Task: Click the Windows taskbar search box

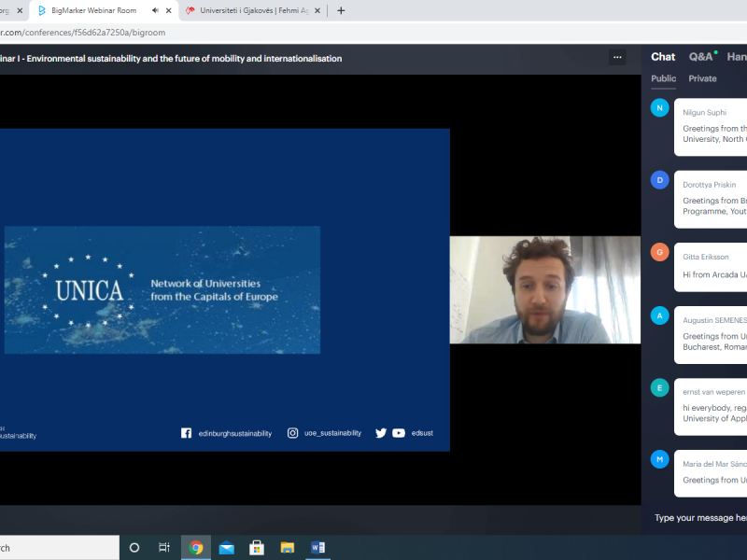Action: (x=60, y=548)
